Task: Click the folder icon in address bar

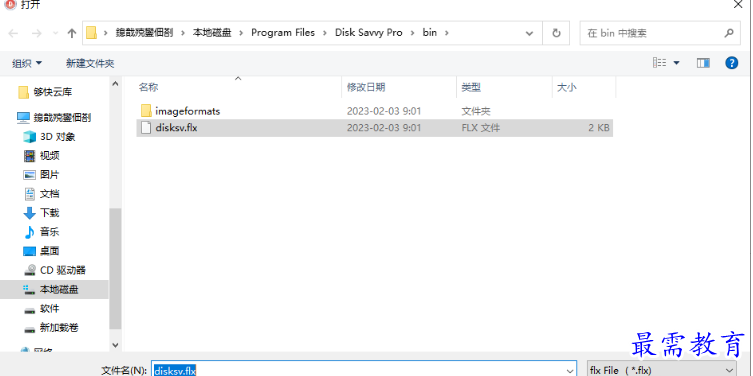Action: (91, 33)
